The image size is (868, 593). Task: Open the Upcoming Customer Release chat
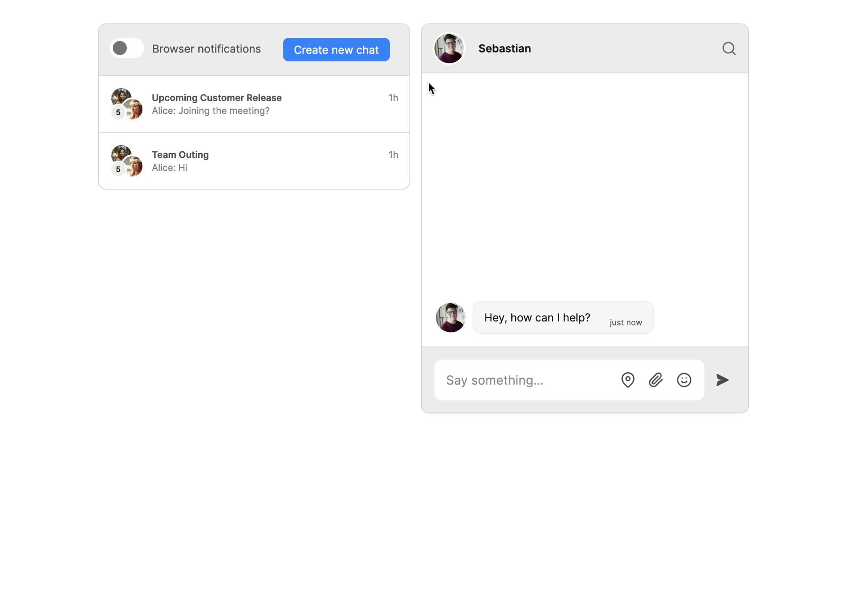point(260,104)
